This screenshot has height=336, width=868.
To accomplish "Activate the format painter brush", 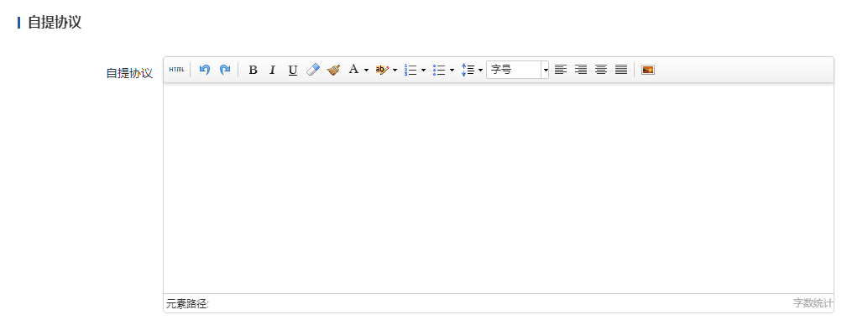I will pos(333,70).
